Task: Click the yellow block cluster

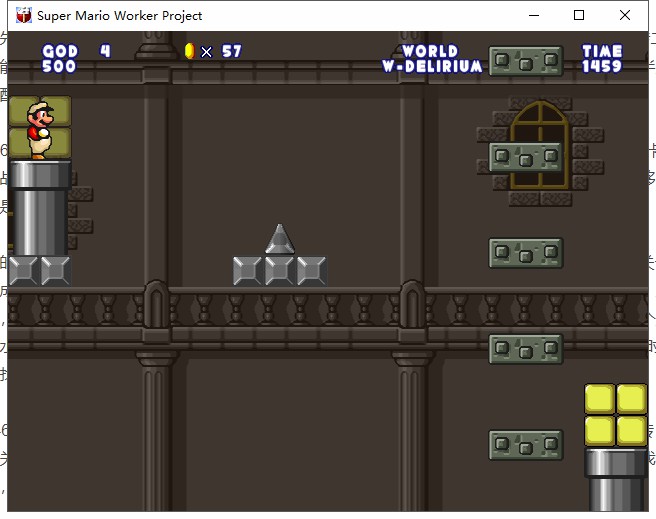Action: 616,415
